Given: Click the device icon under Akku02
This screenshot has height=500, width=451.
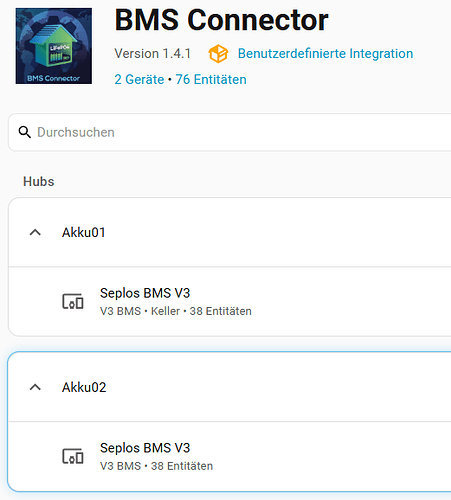Looking at the screenshot, I should tap(73, 456).
